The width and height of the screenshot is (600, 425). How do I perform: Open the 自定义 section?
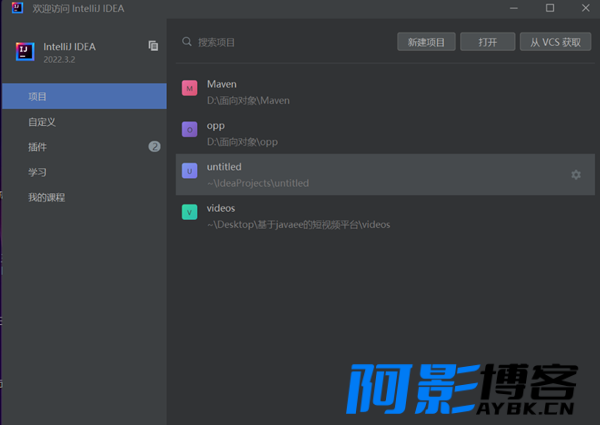(x=84, y=122)
